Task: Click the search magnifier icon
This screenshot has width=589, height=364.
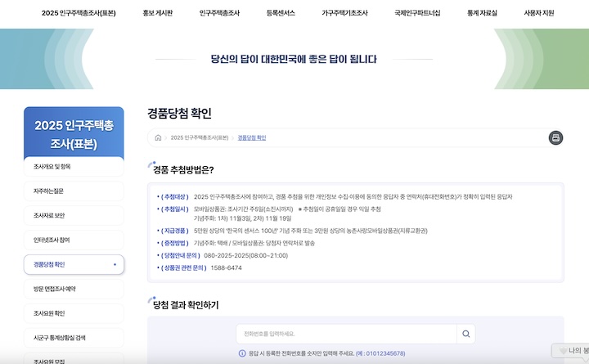Action: 465,334
